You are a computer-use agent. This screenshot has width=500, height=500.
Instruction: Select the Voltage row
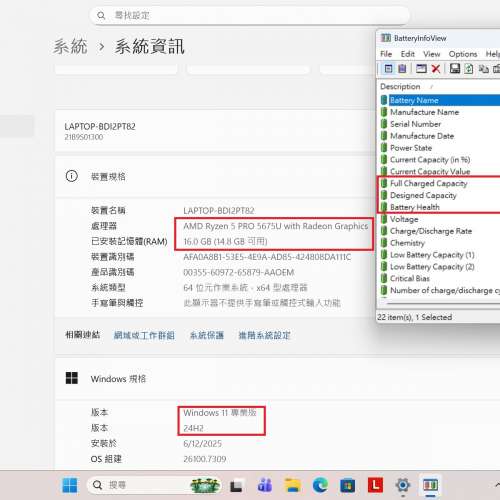pyautogui.click(x=440, y=219)
